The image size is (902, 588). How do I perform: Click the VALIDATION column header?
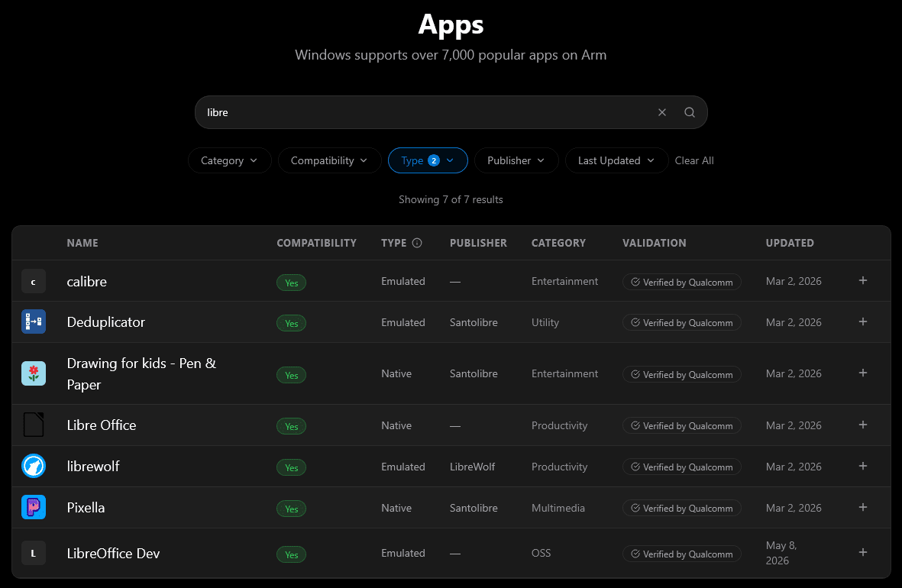(x=654, y=243)
